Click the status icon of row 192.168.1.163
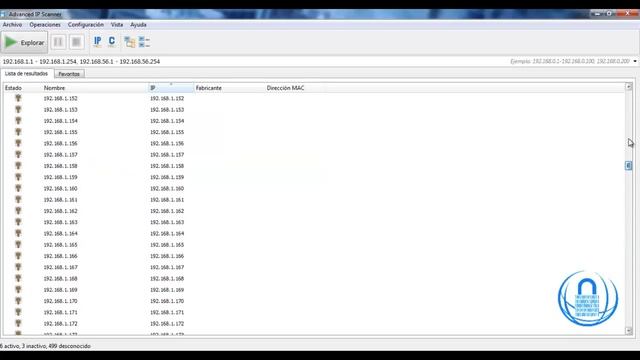Screen dimensions: 640x360 pyautogui.click(x=18, y=222)
